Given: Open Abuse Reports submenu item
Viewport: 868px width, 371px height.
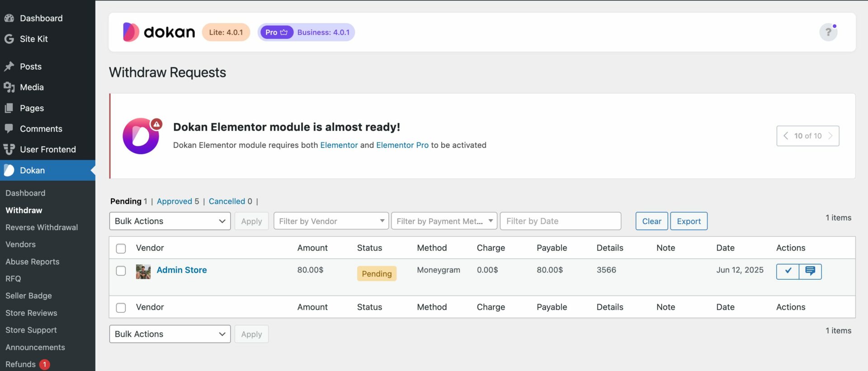Looking at the screenshot, I should [32, 262].
